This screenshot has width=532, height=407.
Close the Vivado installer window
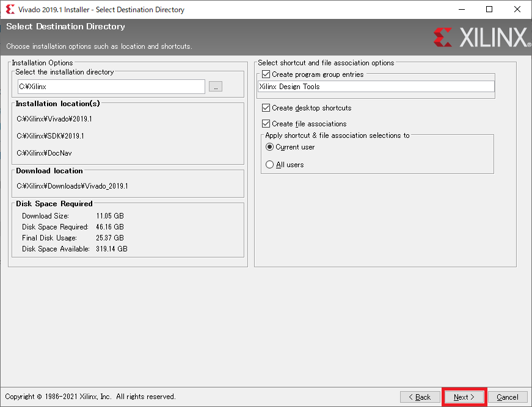pyautogui.click(x=517, y=10)
